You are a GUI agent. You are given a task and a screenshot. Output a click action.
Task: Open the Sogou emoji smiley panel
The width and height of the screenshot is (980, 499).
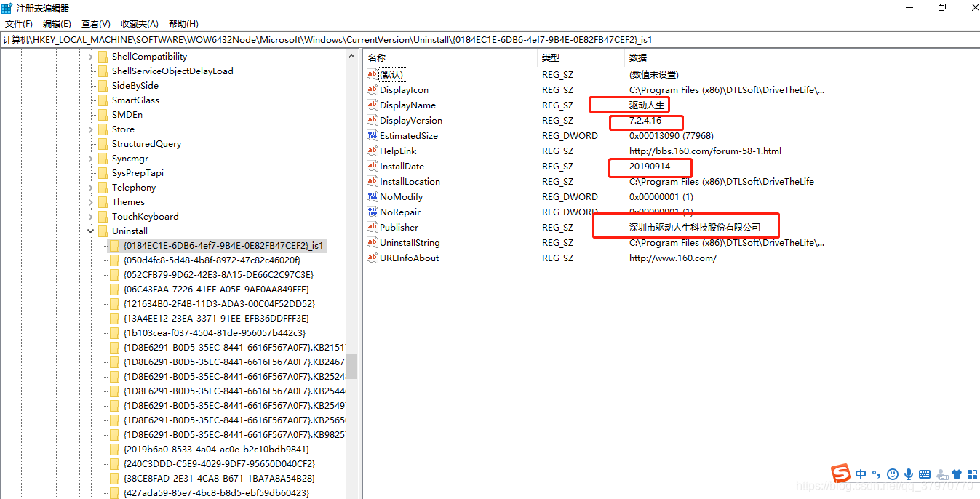click(x=892, y=474)
